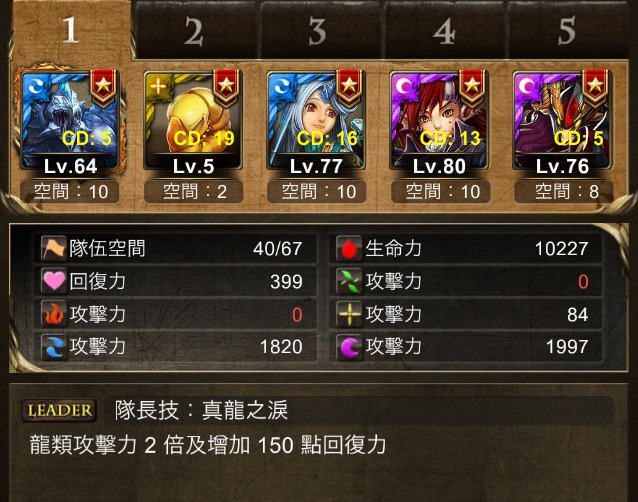The image size is (638, 502).
Task: Click the yellow cross light attack icon
Action: [349, 314]
